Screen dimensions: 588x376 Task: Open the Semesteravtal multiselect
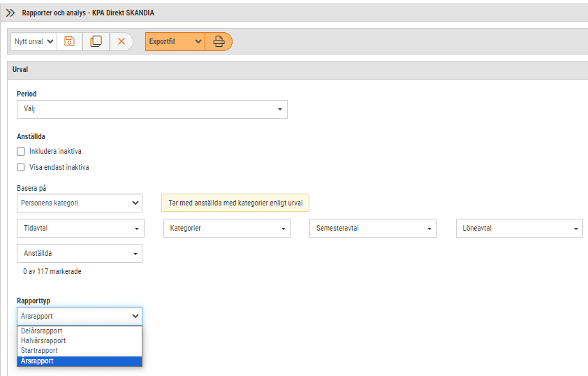point(373,228)
